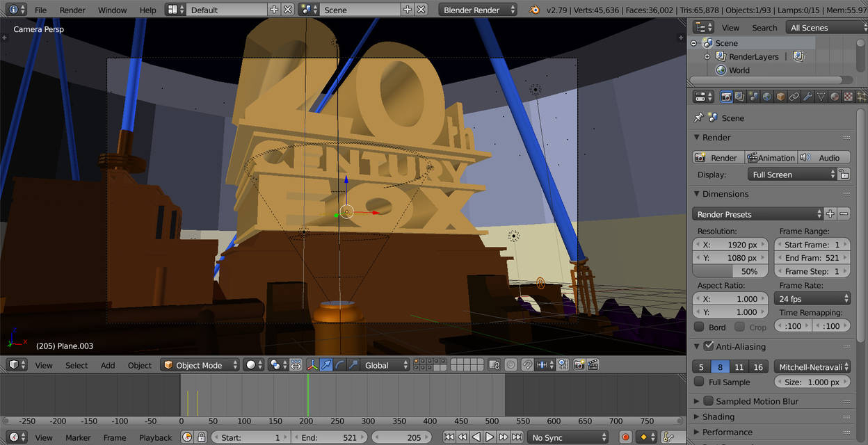Open the World properties tab (globe icon)
The height and width of the screenshot is (445, 868).
click(766, 97)
